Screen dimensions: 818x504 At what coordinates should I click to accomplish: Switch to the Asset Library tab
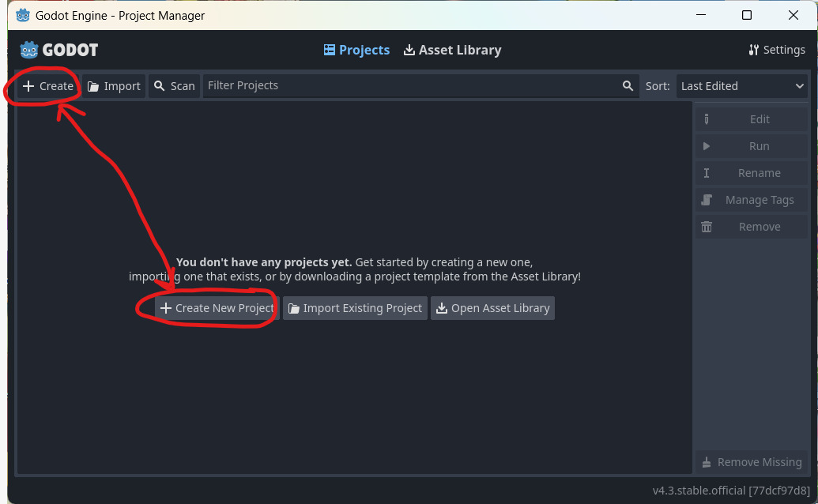tap(452, 50)
